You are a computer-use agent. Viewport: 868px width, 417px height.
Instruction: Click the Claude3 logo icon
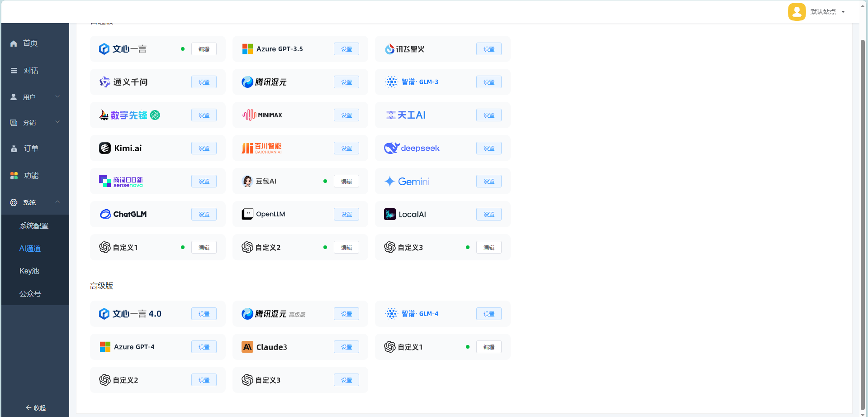[247, 347]
